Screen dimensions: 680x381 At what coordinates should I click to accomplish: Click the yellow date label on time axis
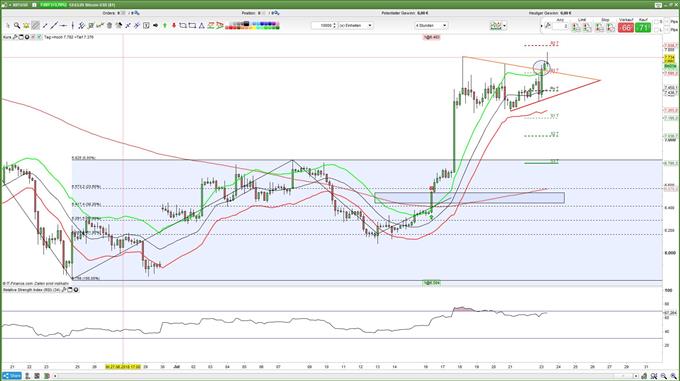[123, 367]
